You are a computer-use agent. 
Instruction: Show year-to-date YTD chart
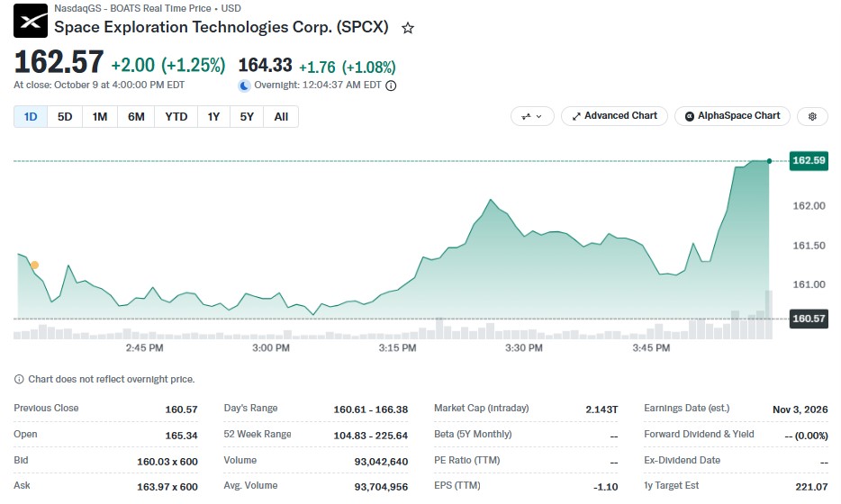point(176,117)
